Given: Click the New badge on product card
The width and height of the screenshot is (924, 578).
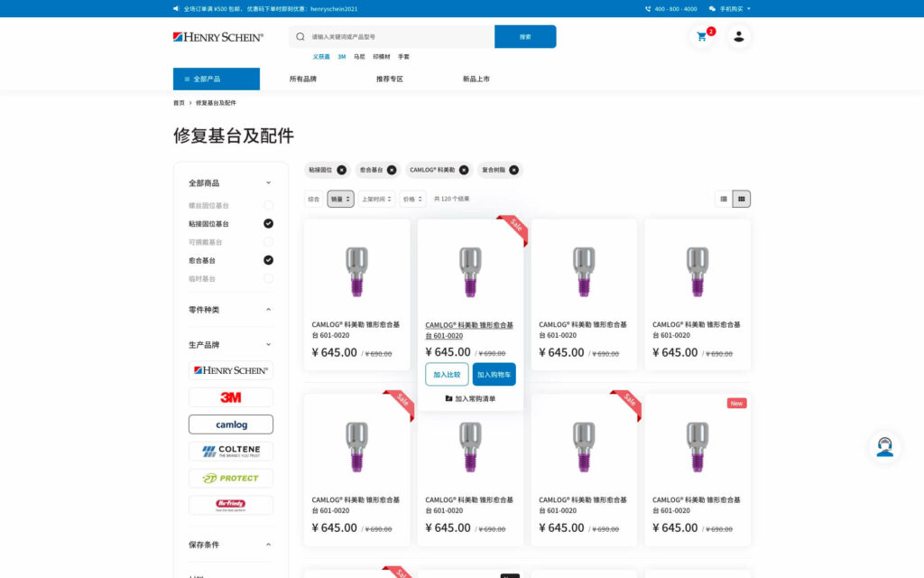Looking at the screenshot, I should 736,404.
